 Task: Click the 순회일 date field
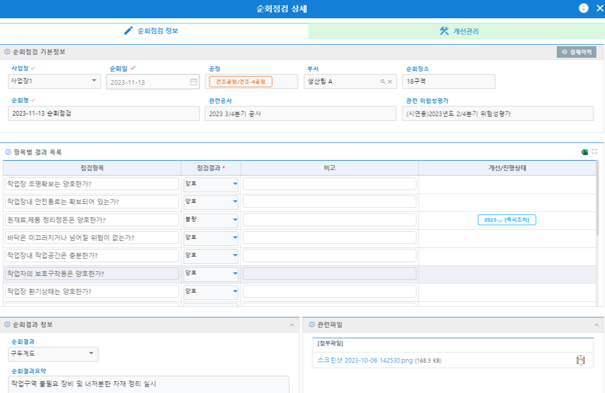coord(153,82)
